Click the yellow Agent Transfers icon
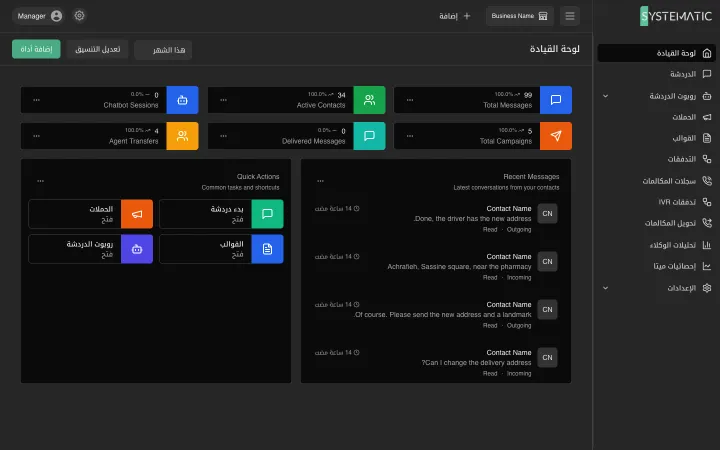The height and width of the screenshot is (450, 720). [x=182, y=136]
